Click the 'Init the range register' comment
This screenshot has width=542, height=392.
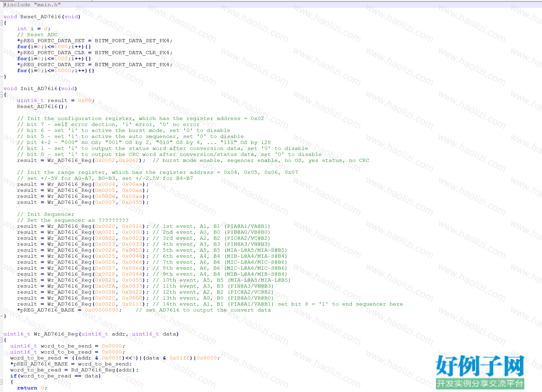pos(157,172)
